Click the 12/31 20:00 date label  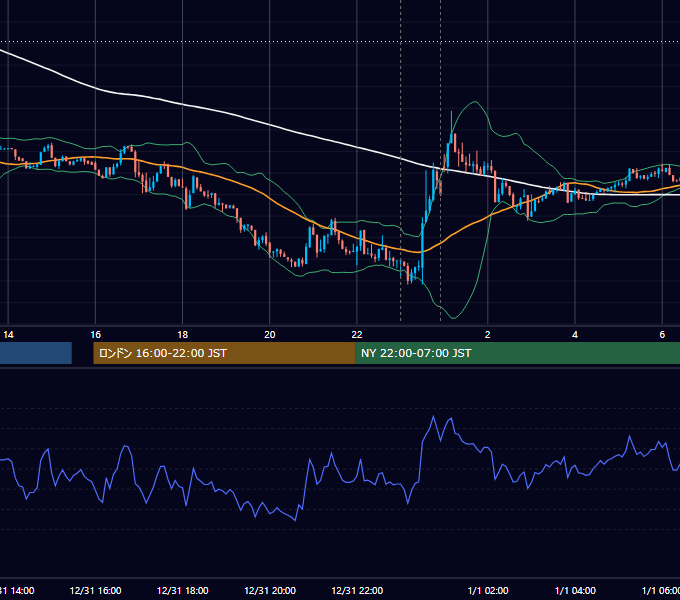tap(270, 590)
